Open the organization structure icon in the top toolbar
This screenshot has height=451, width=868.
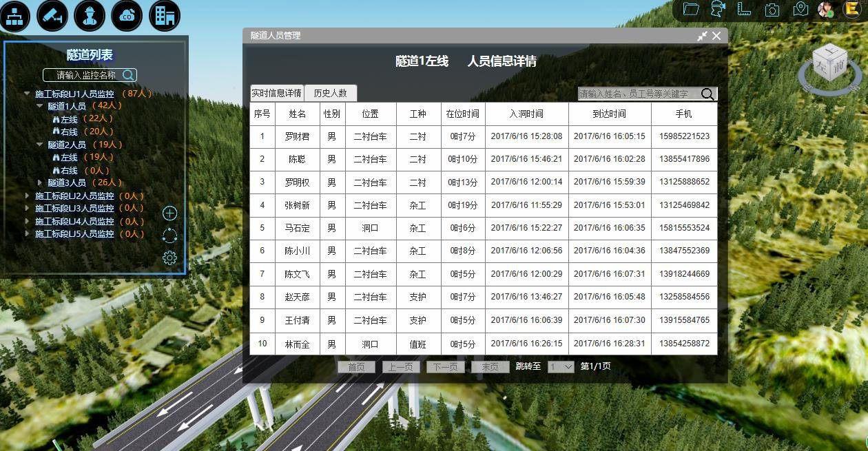[15, 15]
